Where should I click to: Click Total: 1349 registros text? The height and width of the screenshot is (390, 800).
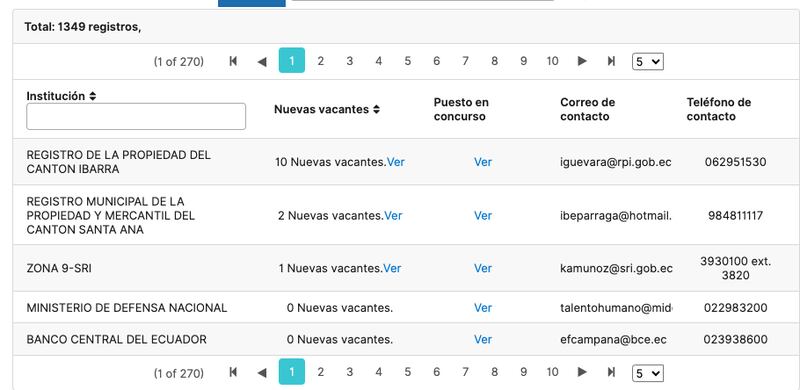pos(83,27)
